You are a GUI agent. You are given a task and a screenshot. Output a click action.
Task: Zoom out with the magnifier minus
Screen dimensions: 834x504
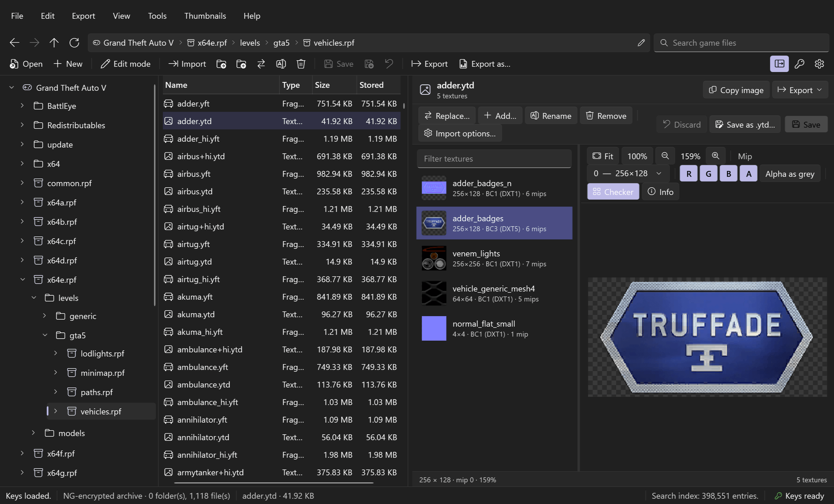tap(665, 156)
